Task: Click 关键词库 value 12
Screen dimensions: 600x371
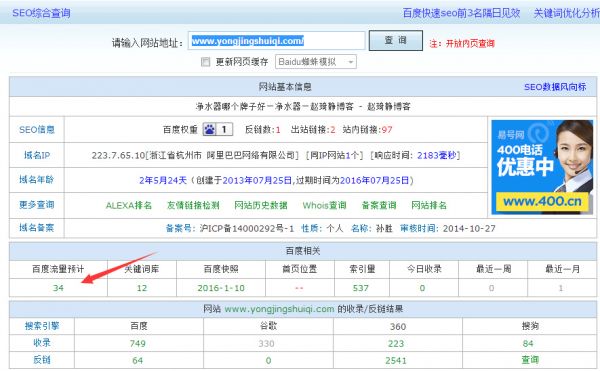Action: (x=142, y=288)
